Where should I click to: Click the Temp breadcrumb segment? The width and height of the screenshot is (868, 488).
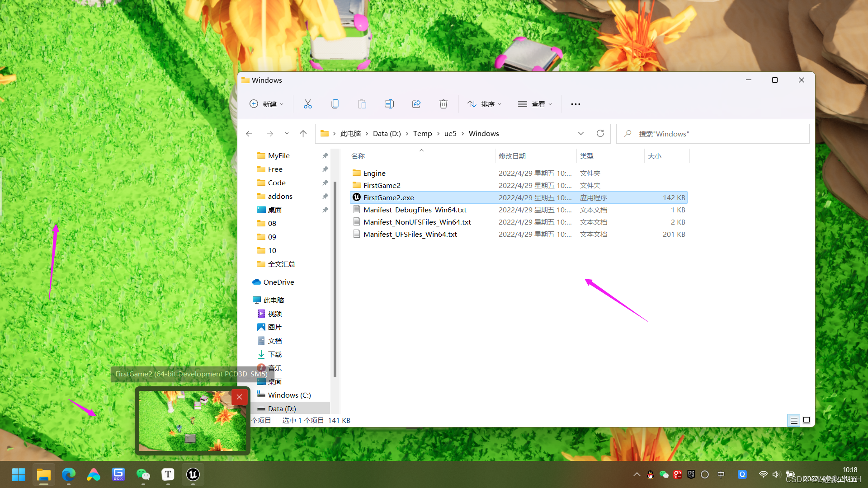coord(423,134)
